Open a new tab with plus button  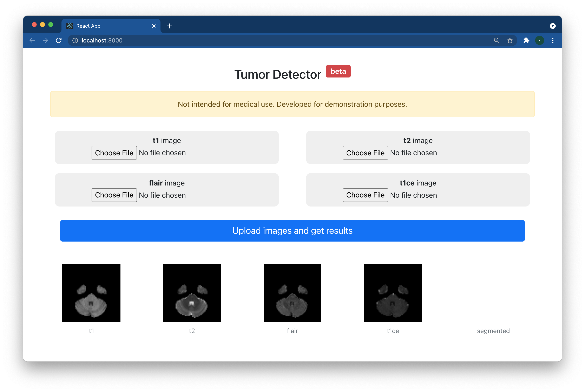[169, 26]
